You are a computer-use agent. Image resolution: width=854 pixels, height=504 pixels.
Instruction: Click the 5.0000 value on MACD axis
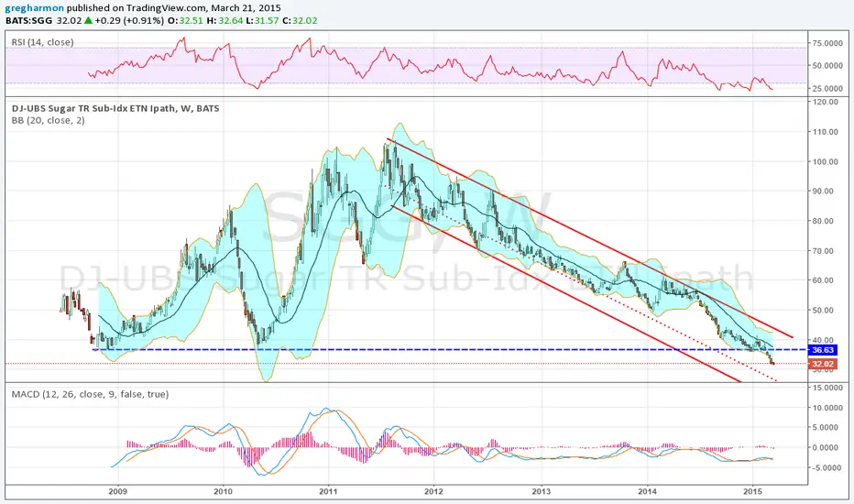coord(827,428)
